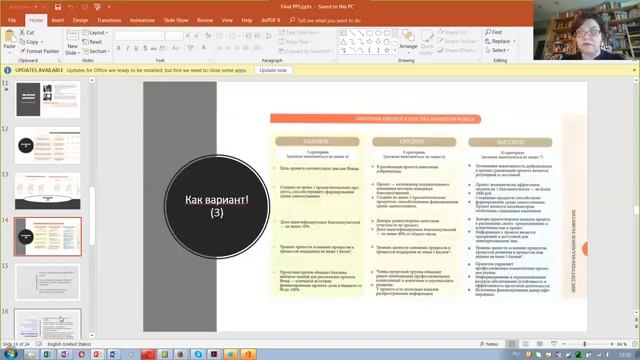The height and width of the screenshot is (360, 640).
Task: Select slide 15 thumbnail
Action: tap(48, 282)
